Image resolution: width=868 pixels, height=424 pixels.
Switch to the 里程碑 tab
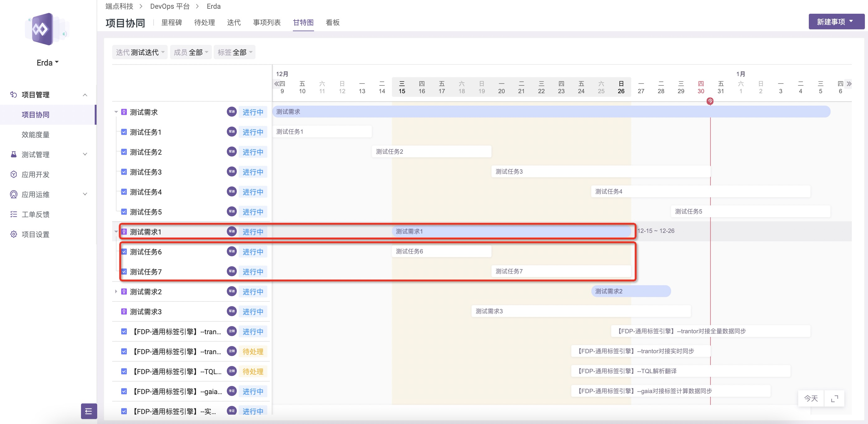[171, 22]
